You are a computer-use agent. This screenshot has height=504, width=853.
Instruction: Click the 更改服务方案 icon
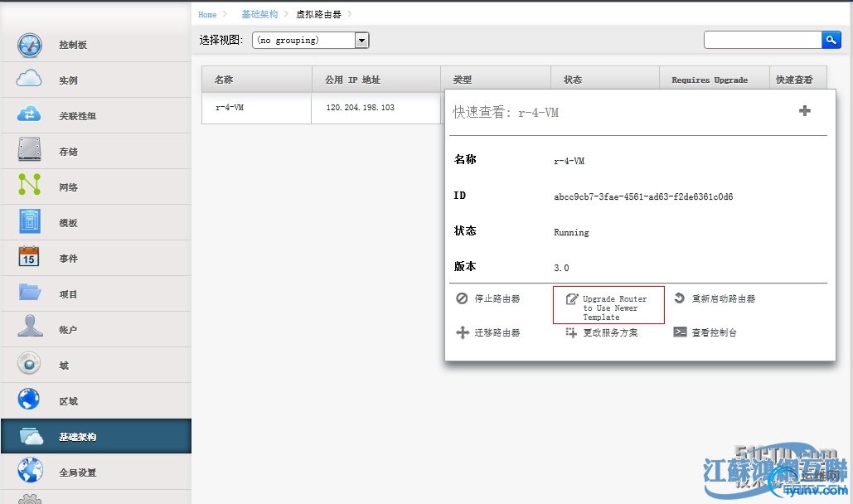click(570, 332)
